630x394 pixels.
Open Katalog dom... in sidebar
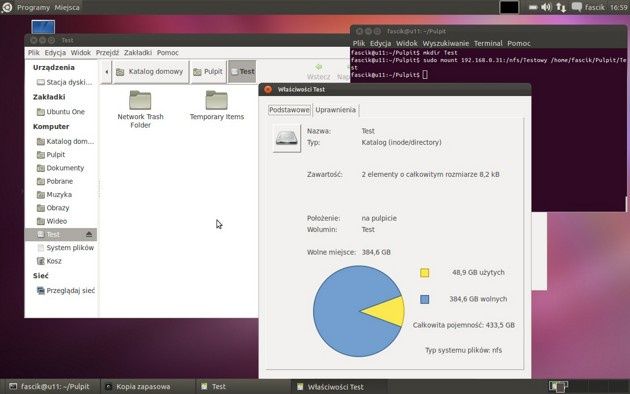[65, 141]
